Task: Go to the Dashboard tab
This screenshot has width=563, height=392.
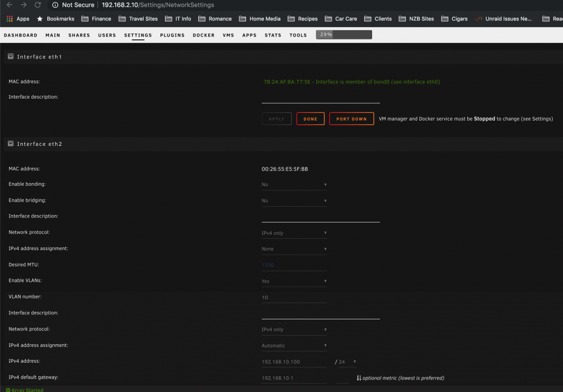Action: click(20, 35)
